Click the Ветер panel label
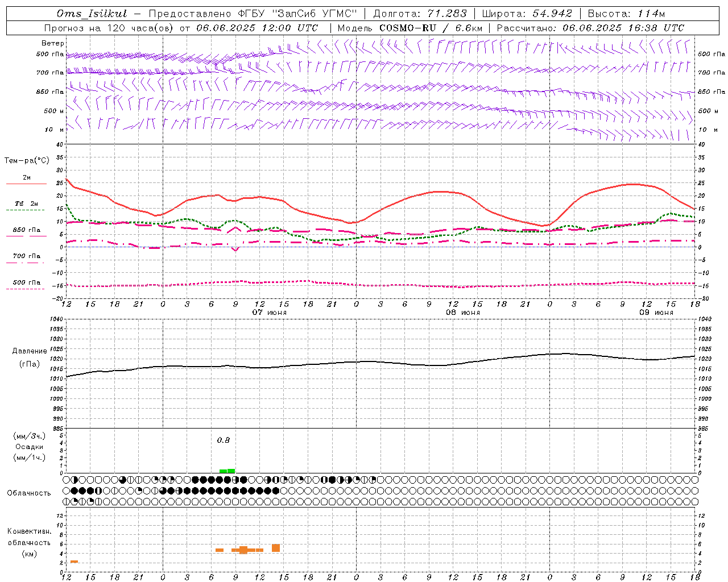 [53, 43]
